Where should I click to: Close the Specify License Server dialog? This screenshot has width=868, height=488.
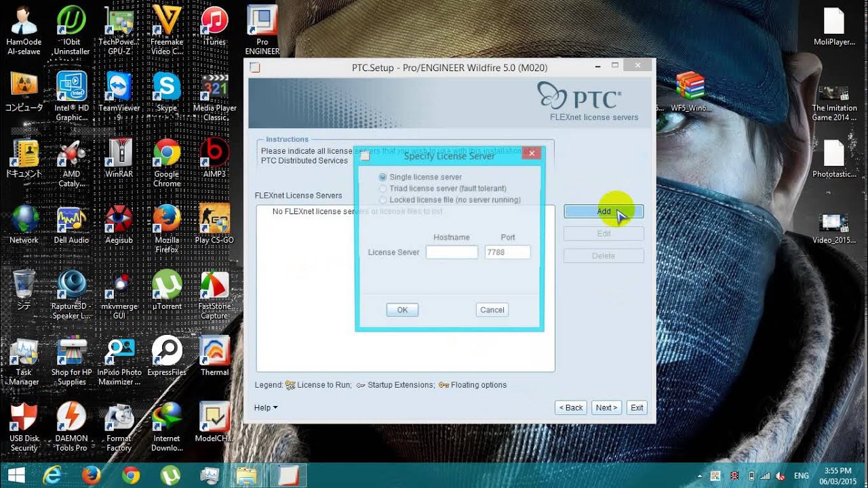pos(532,153)
